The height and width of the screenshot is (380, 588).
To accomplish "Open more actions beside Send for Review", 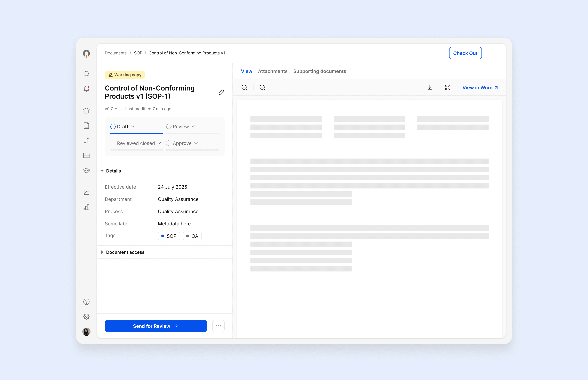I will click(x=218, y=326).
